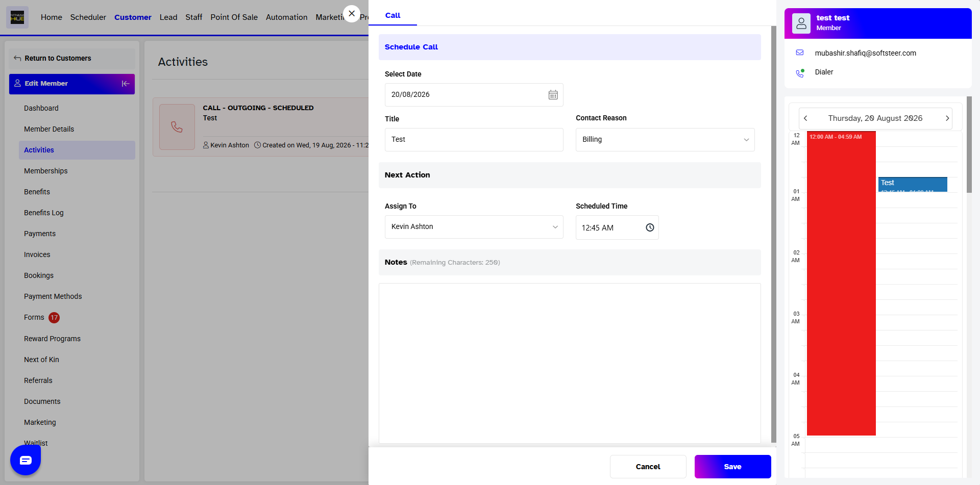Open the Lead menu
The width and height of the screenshot is (980, 485).
click(x=168, y=17)
